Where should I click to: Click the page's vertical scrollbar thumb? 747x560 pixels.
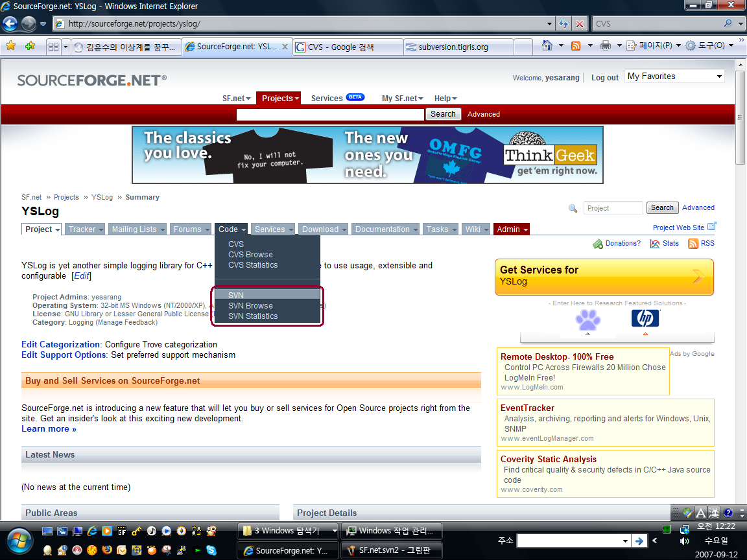739,117
